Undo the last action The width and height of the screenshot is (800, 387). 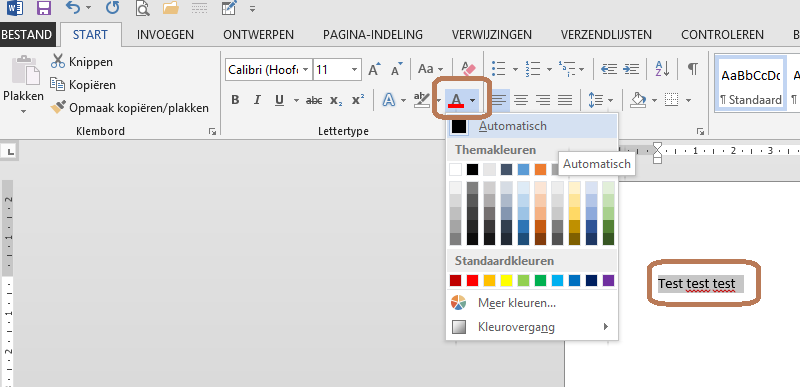coord(73,8)
